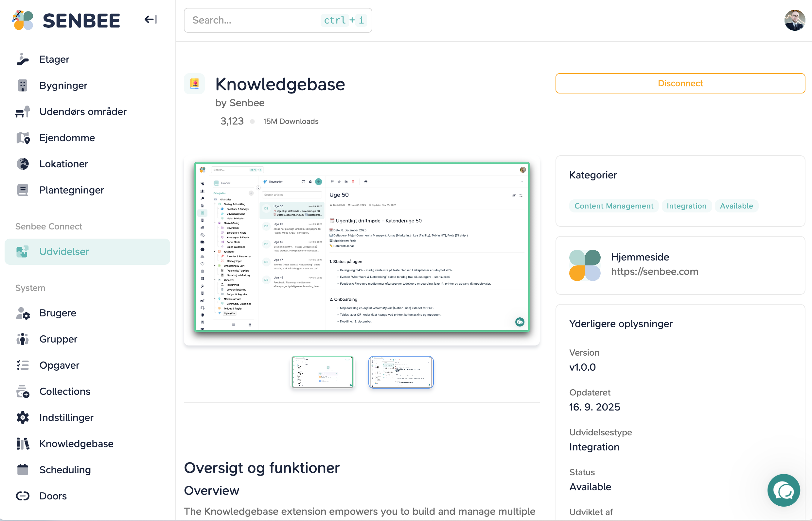This screenshot has width=812, height=521.
Task: Open the https://senbee.com homepage link
Action: (x=654, y=271)
